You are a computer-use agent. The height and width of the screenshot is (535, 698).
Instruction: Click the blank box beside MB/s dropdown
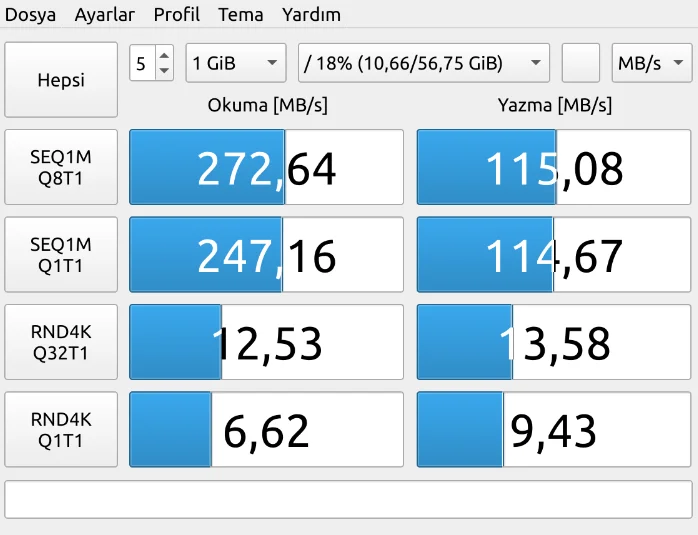click(580, 63)
